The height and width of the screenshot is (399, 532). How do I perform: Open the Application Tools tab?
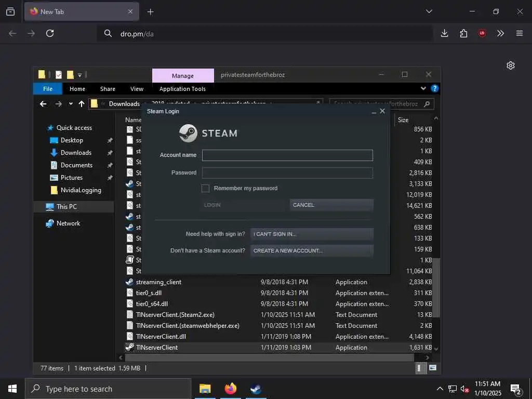182,89
